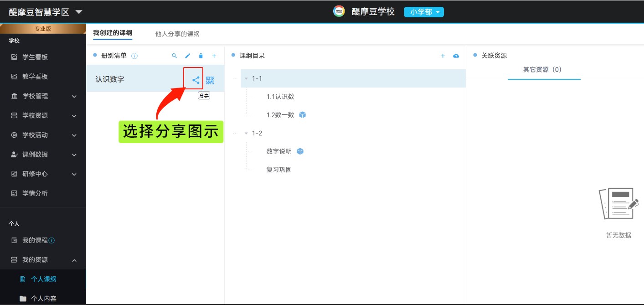Click the plus icon in 课纲目录 header
This screenshot has height=305, width=644.
(x=443, y=56)
